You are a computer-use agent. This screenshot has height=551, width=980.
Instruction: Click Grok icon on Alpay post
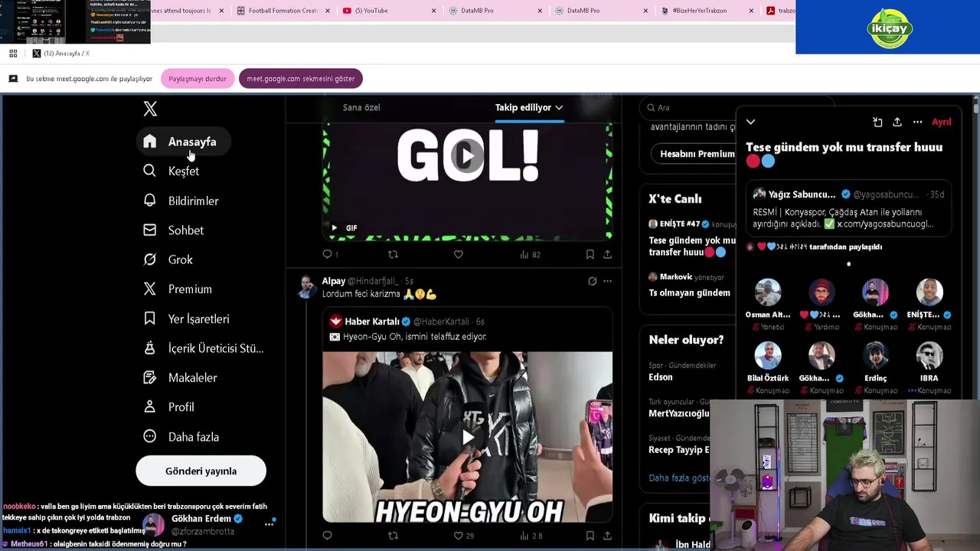pyautogui.click(x=592, y=281)
